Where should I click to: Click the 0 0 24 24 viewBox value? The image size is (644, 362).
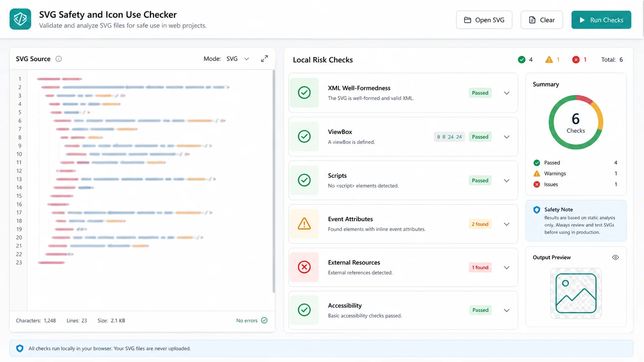[x=449, y=137]
